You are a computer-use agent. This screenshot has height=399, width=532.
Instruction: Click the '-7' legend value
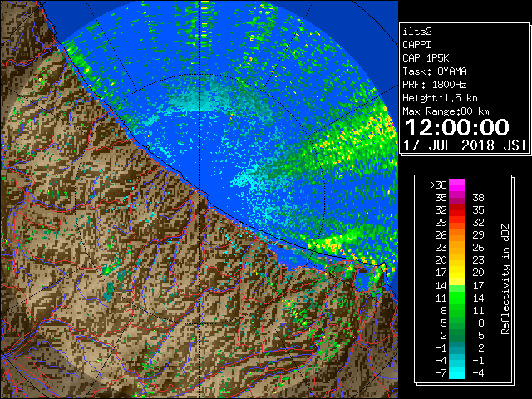tap(441, 373)
